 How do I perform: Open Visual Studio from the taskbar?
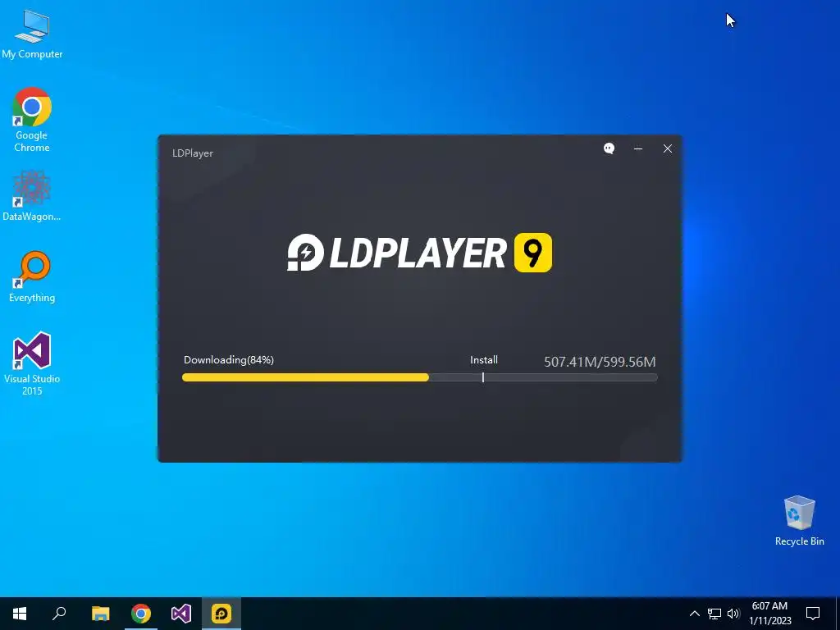pos(181,614)
